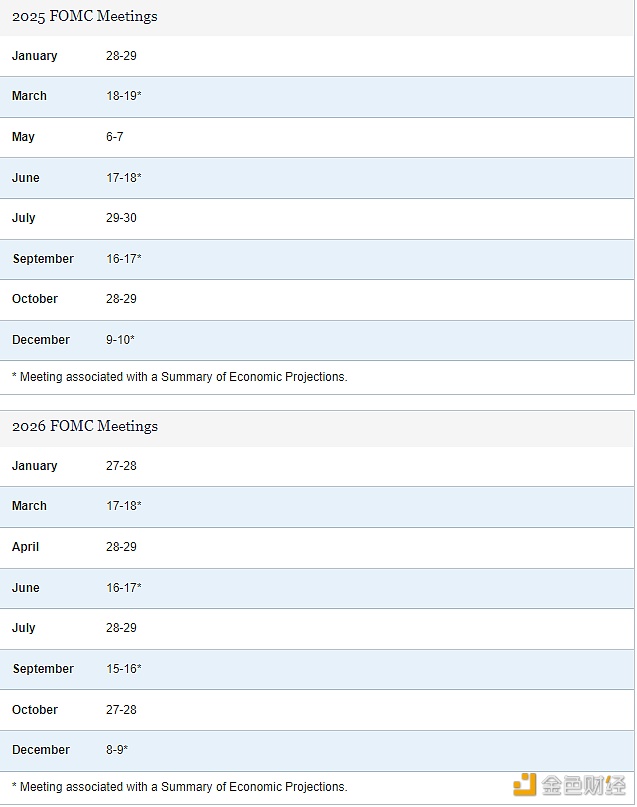Select the May 6-7 meeting entry

point(317,137)
